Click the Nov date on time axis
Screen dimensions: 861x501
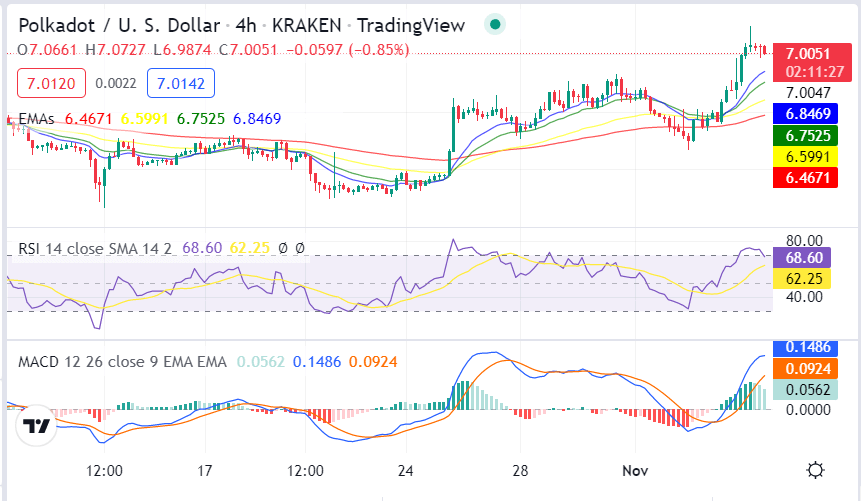pyautogui.click(x=635, y=471)
